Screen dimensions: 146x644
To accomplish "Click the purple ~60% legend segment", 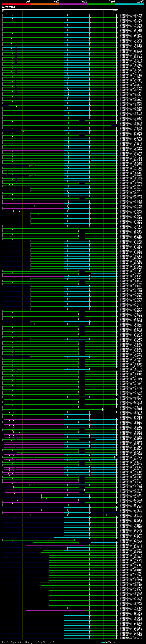I will pyautogui.click(x=73, y=4).
